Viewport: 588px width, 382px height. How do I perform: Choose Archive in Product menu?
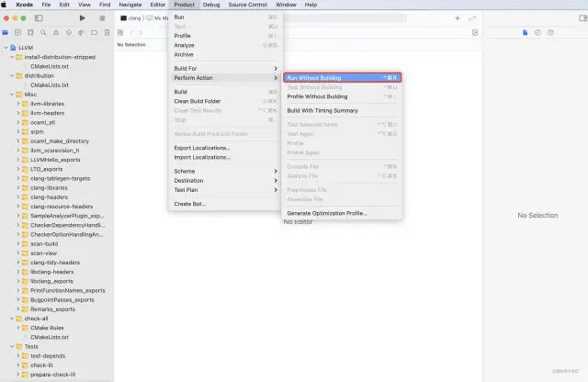tap(225, 54)
